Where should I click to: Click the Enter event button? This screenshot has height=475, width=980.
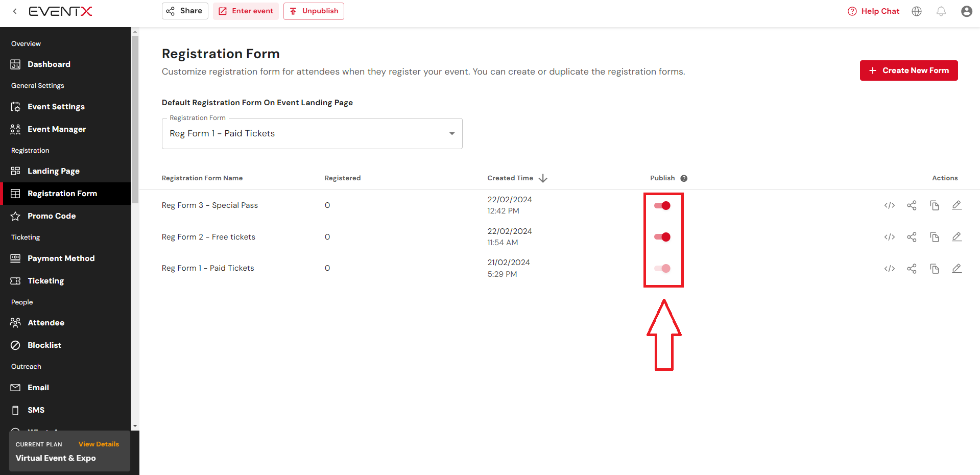tap(246, 11)
